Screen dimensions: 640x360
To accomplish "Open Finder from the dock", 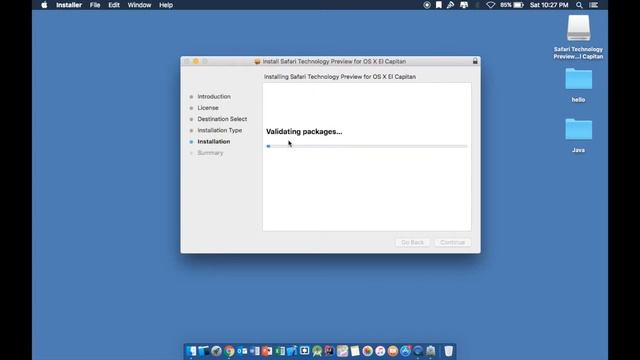I will click(x=191, y=351).
